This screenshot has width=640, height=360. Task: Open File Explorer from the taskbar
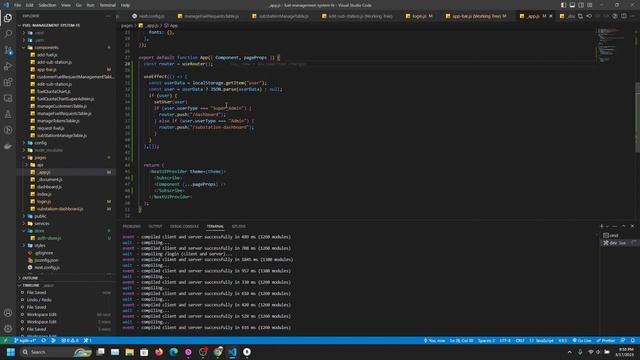130,352
